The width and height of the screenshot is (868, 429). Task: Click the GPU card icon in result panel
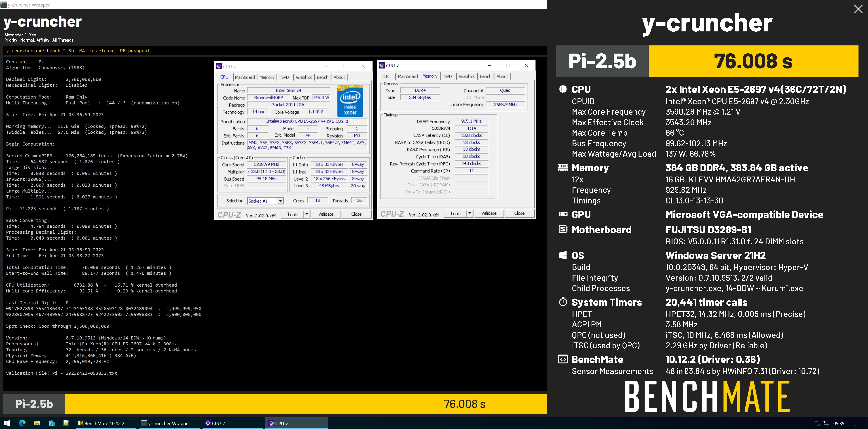[x=563, y=214]
